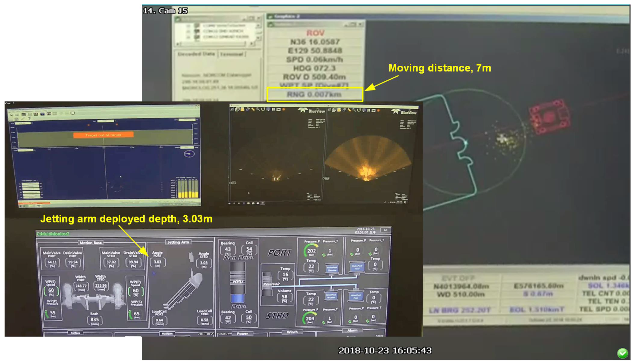Click orange record dot in right BlueView toolbar

(x=378, y=110)
